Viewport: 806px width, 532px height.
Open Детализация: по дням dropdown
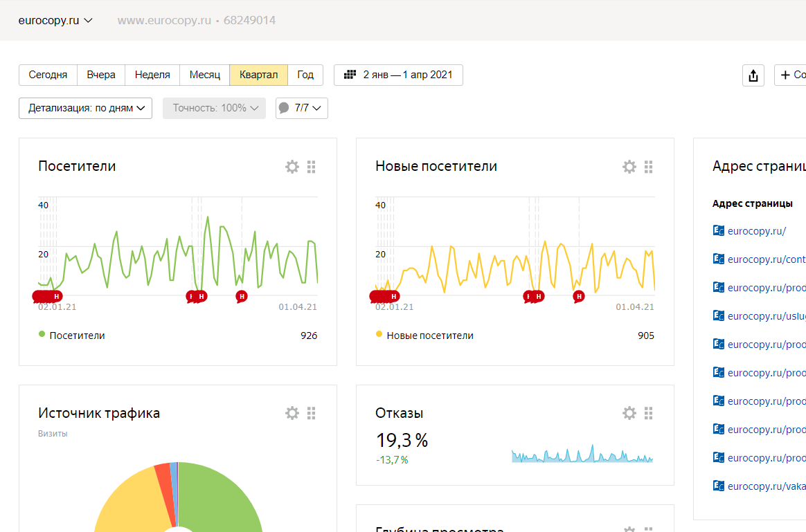[x=85, y=109]
